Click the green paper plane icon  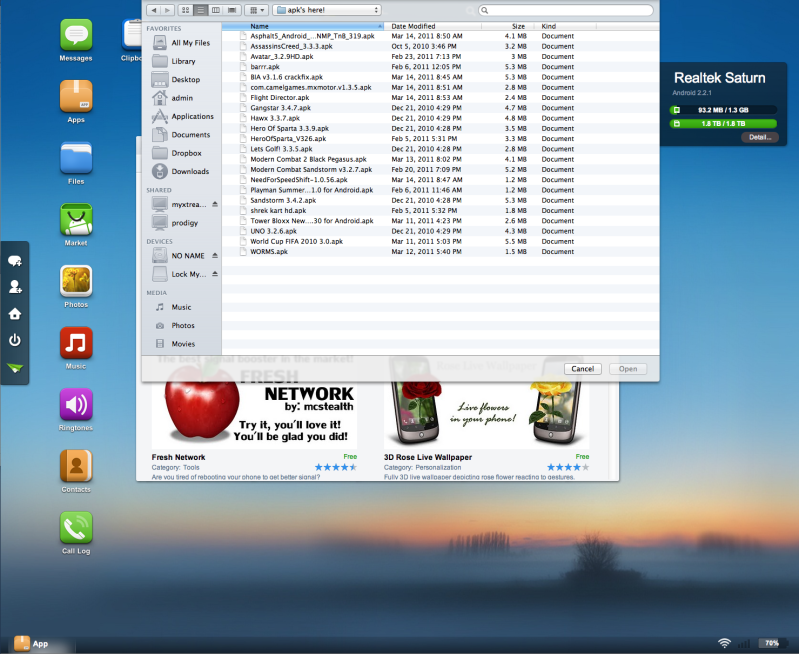pyautogui.click(x=15, y=367)
